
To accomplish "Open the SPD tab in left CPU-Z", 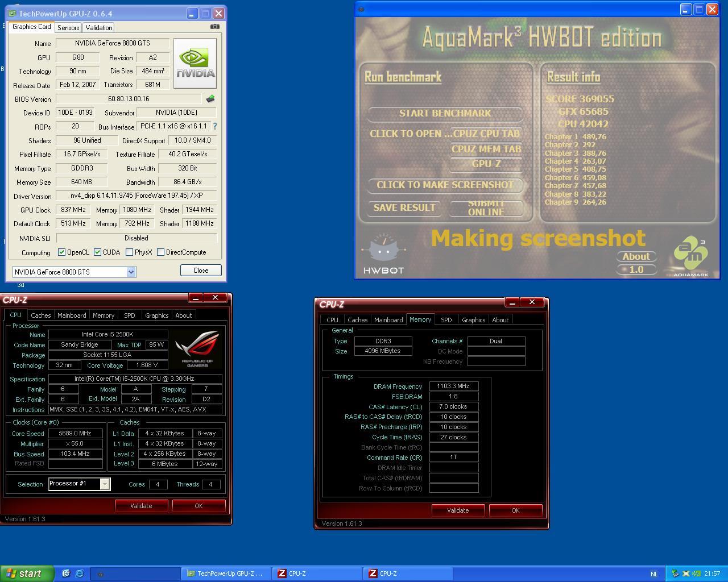I will (x=130, y=315).
